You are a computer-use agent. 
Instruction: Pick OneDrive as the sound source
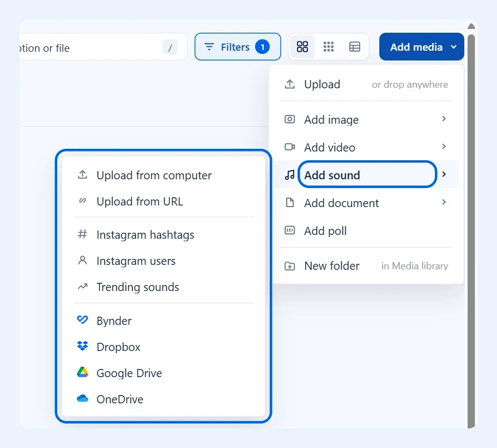point(163,399)
